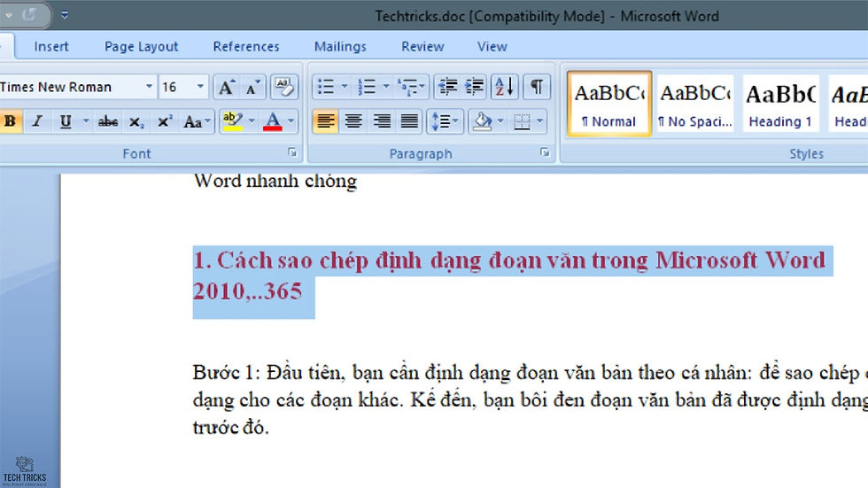Switch to the Insert tab
This screenshot has height=488, width=868.
pos(51,46)
